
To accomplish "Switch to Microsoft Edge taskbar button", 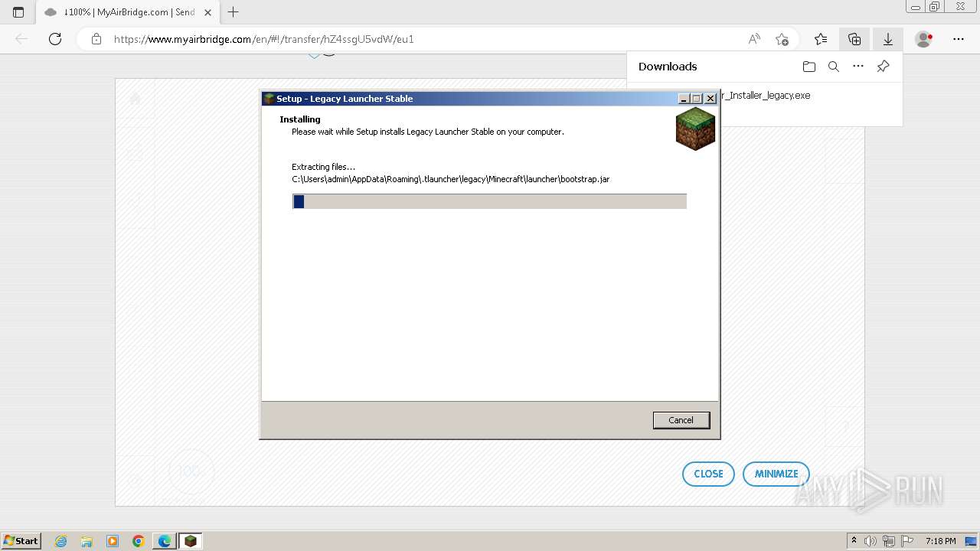I will click(x=165, y=541).
